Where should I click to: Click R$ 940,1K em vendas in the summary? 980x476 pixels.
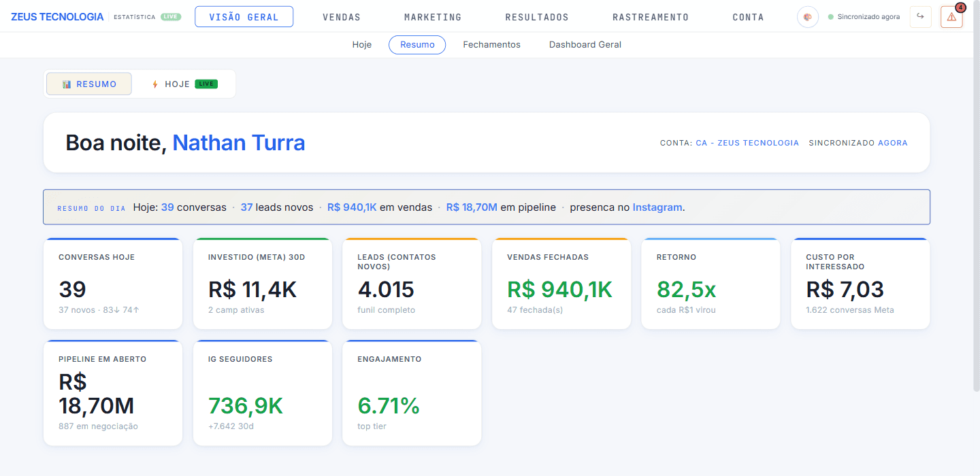(380, 207)
